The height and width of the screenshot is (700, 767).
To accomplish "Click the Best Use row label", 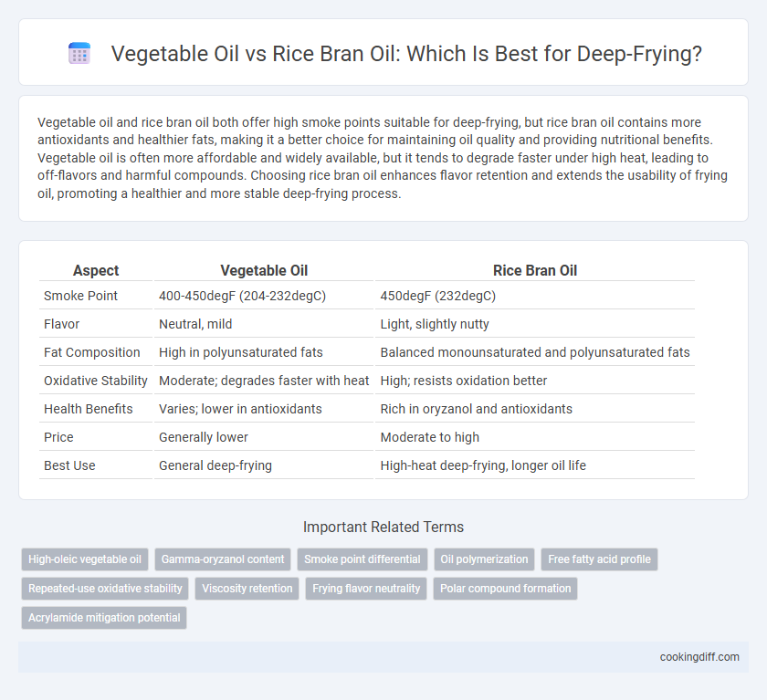I will tap(96, 465).
